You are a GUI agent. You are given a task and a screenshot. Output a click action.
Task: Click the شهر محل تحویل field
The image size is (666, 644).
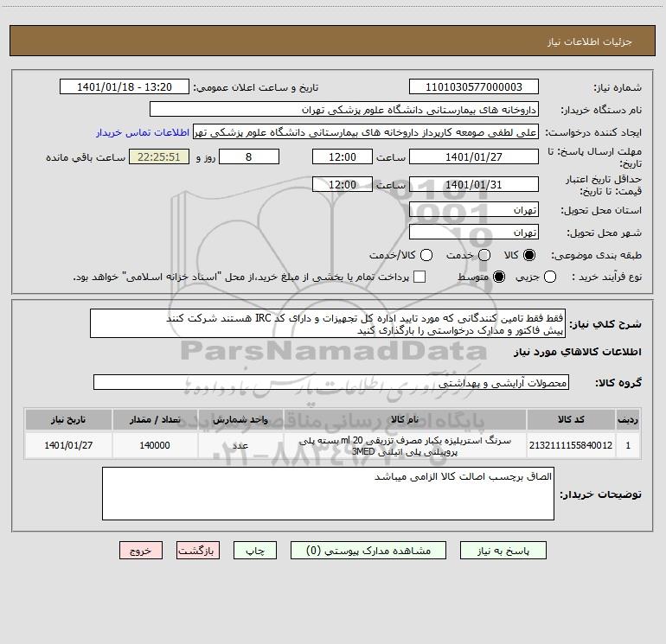point(474,233)
